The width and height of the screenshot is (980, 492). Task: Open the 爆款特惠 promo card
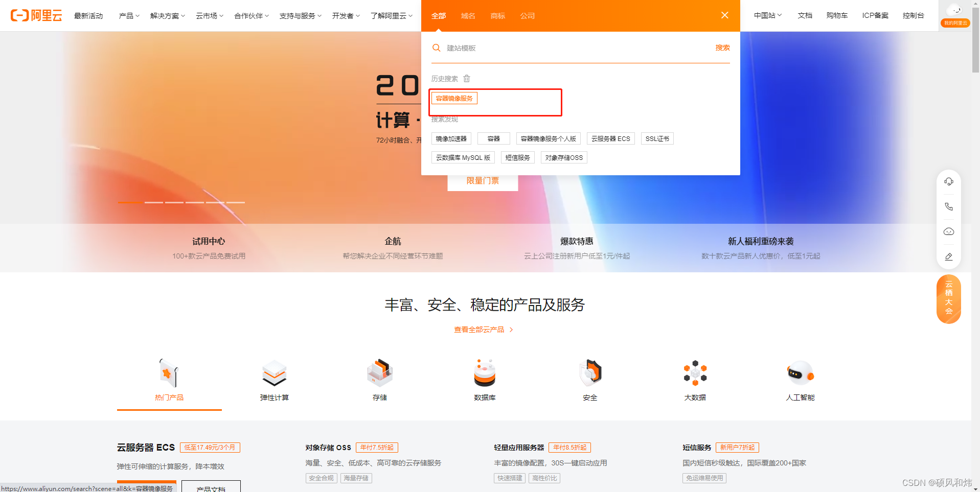click(x=577, y=248)
